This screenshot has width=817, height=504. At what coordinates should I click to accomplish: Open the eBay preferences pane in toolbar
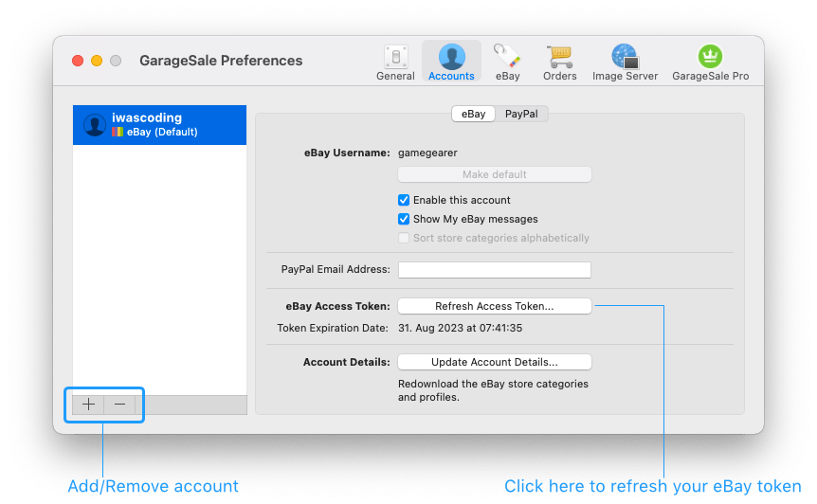pos(507,63)
